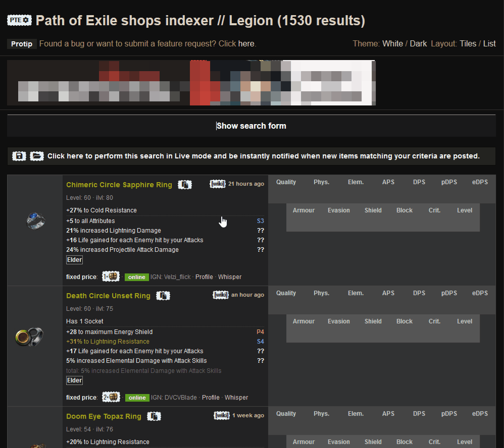Click Elder tag on Sapphire Ring
The height and width of the screenshot is (448, 504).
tap(74, 260)
